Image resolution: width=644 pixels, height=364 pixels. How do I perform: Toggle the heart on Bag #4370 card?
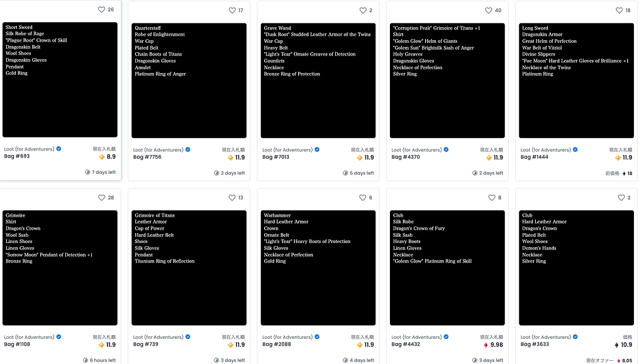[x=489, y=11]
